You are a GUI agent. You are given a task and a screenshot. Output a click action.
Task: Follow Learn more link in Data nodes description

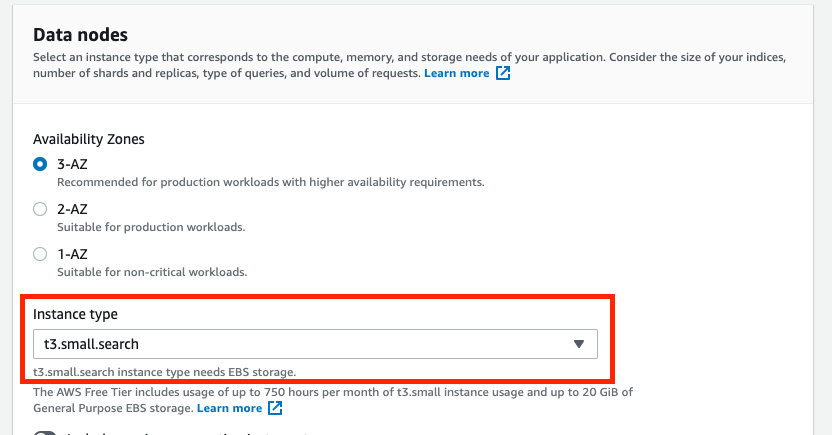[x=456, y=74]
